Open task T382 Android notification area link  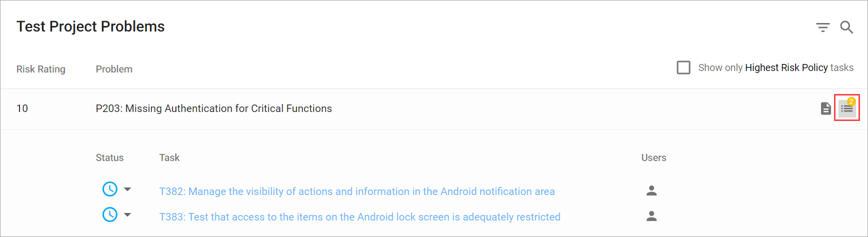357,191
